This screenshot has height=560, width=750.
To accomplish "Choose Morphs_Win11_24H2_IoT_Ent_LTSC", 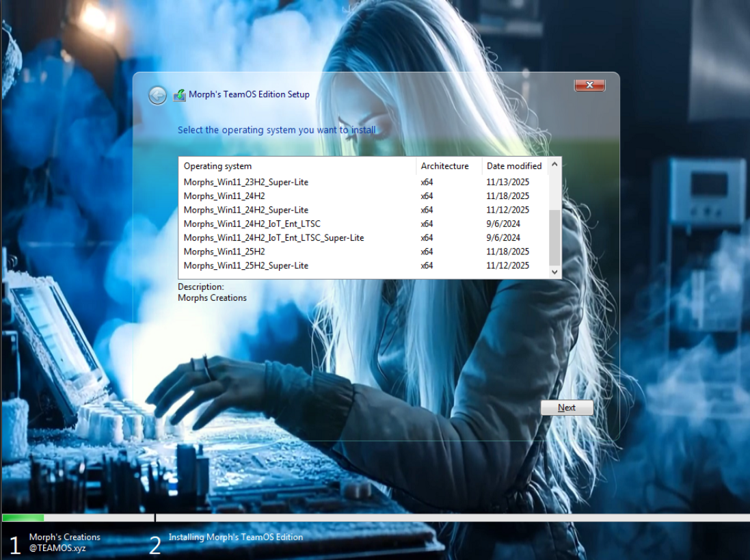I will 364,224.
